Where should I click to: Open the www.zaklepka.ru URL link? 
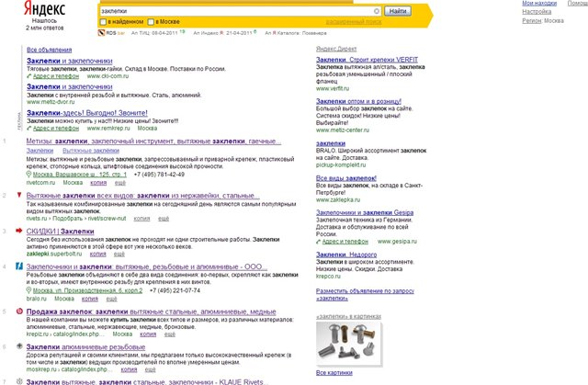338,199
